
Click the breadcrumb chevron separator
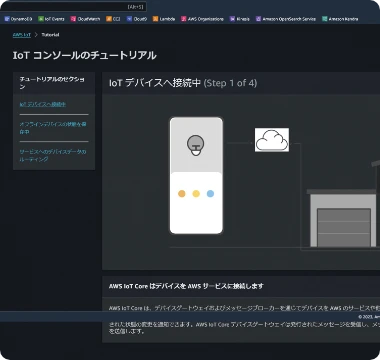[x=36, y=35]
